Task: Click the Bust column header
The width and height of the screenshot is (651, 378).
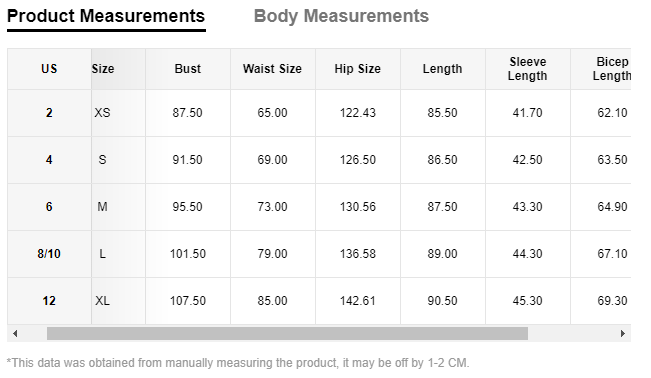Action: pyautogui.click(x=188, y=69)
